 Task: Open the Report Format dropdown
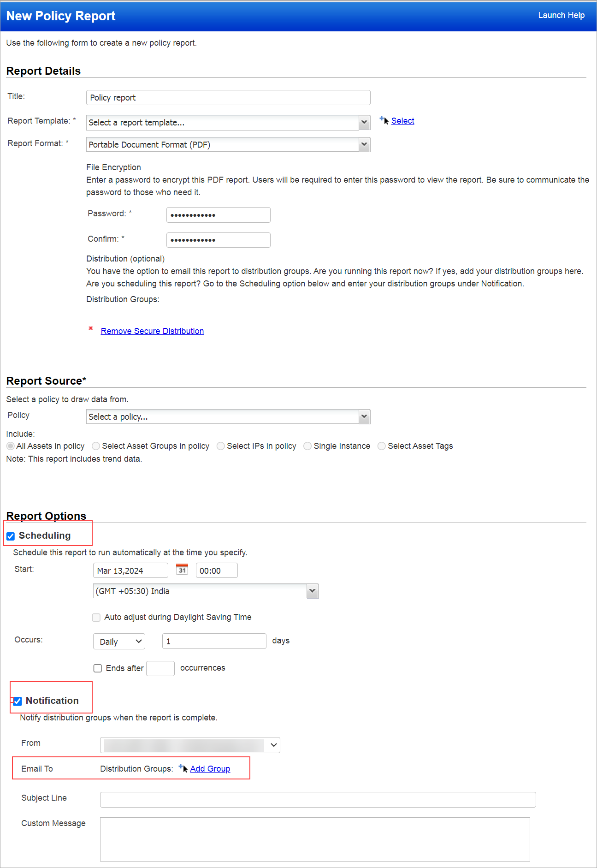(x=364, y=144)
